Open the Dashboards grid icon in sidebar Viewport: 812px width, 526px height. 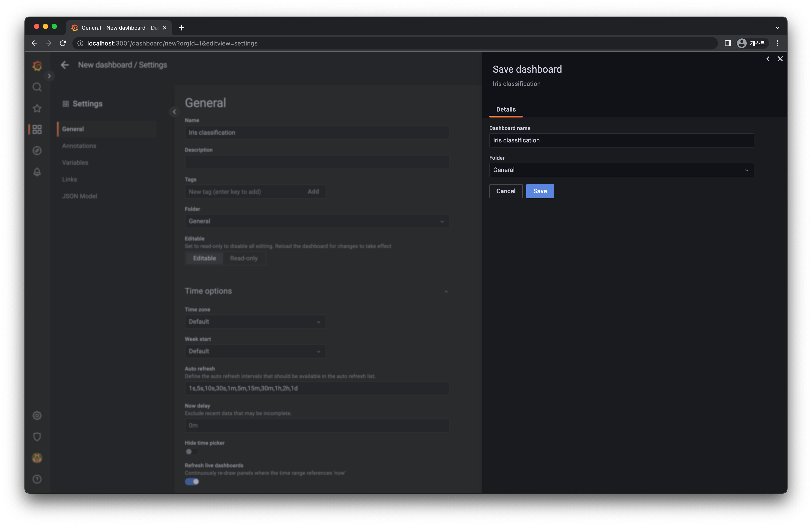37,129
